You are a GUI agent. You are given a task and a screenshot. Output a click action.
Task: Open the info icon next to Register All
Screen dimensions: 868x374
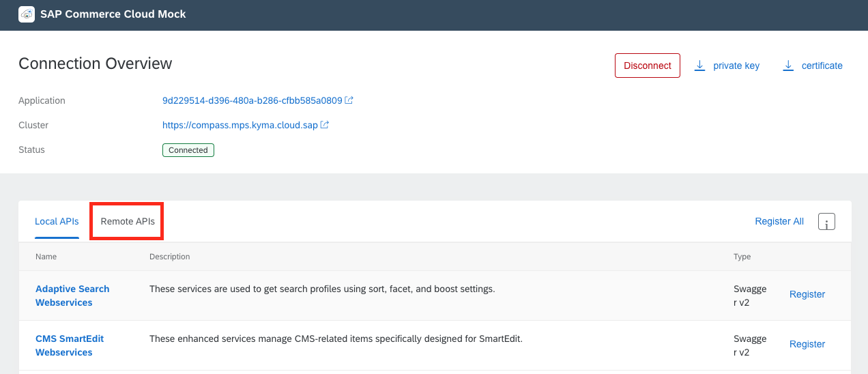[826, 222]
